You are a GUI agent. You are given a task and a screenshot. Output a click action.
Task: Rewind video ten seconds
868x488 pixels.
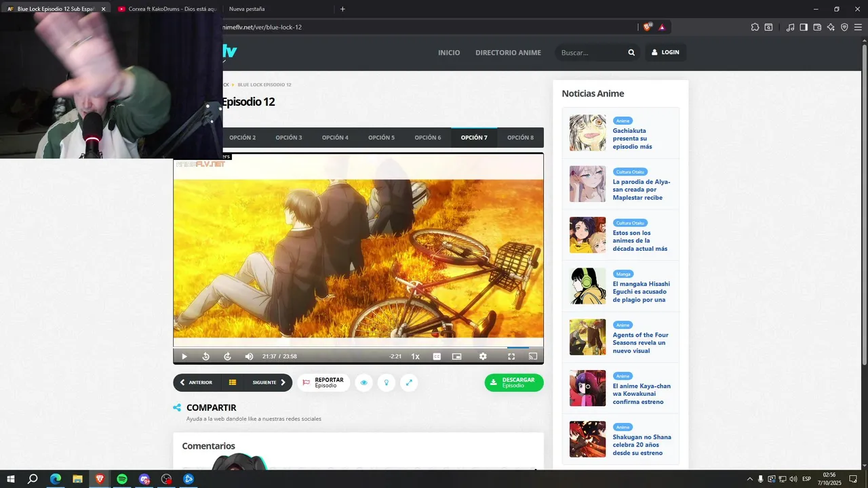tap(206, 357)
